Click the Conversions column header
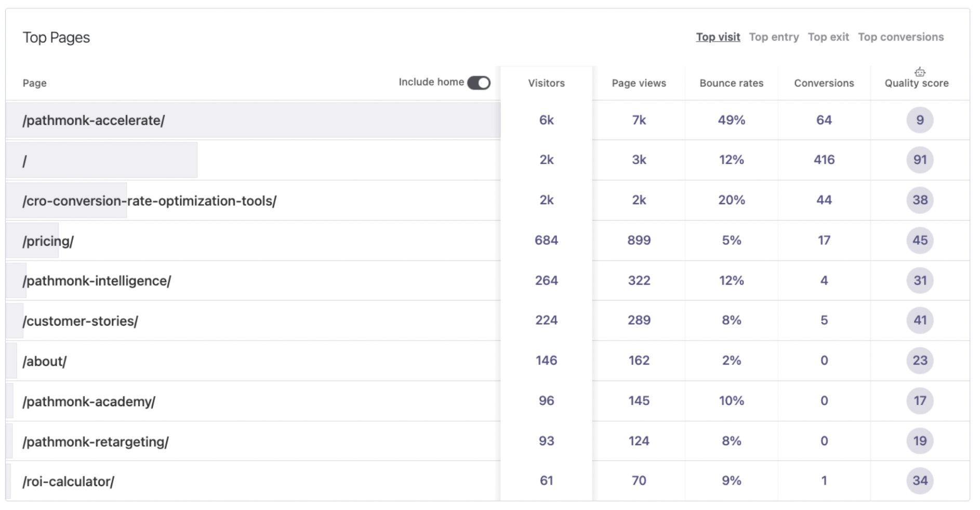 (823, 83)
